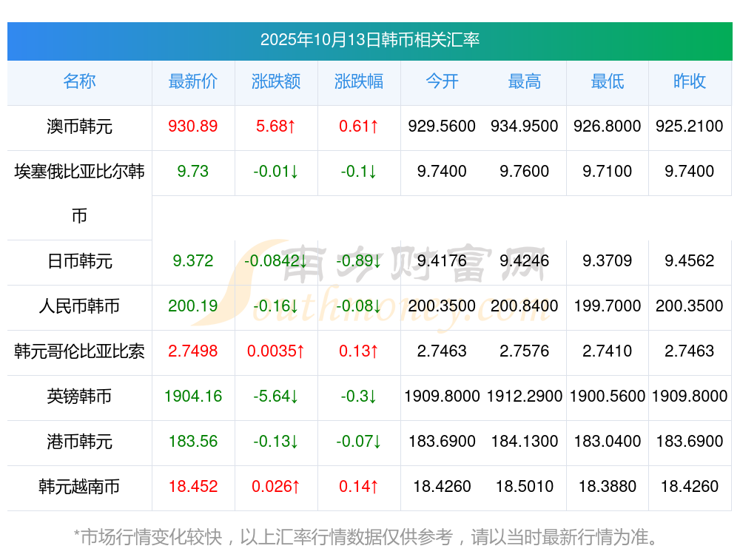Select the 涨跌额 column header
Viewport: 740px width, 560px height.
(276, 81)
